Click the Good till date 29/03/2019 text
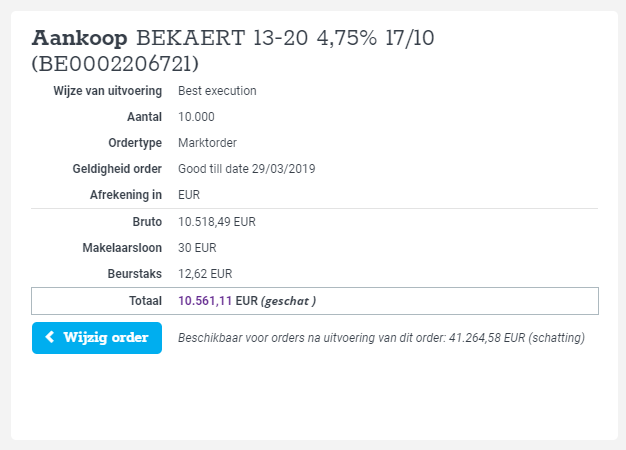Screen dimensions: 626x450 [246, 169]
